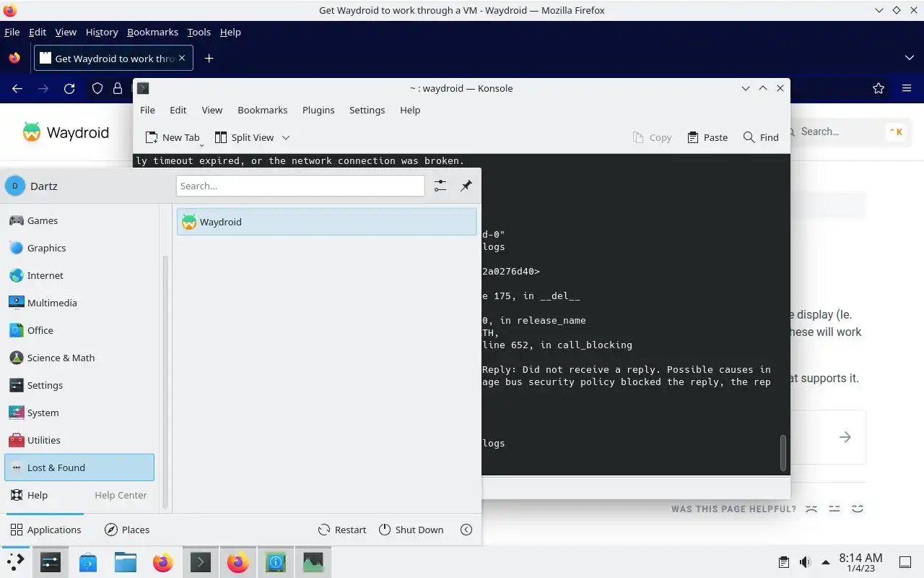
Task: Click Split View in Konsole toolbar
Action: pos(245,137)
